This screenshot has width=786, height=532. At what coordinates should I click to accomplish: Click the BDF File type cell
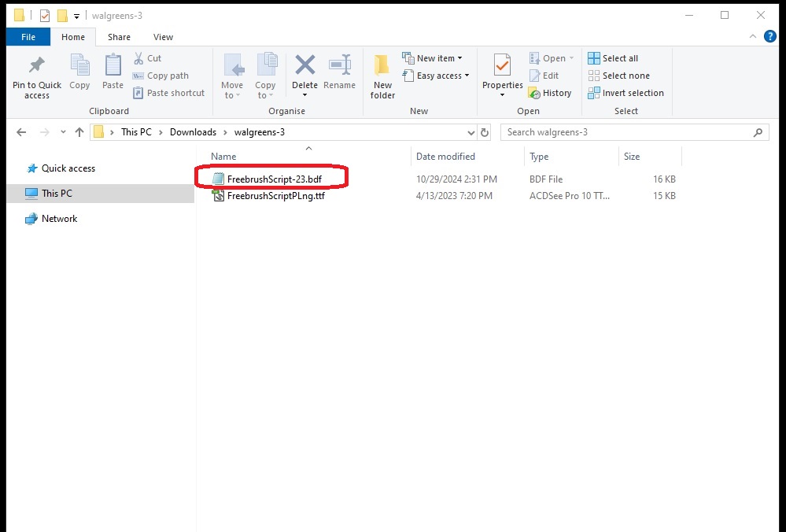pos(546,179)
